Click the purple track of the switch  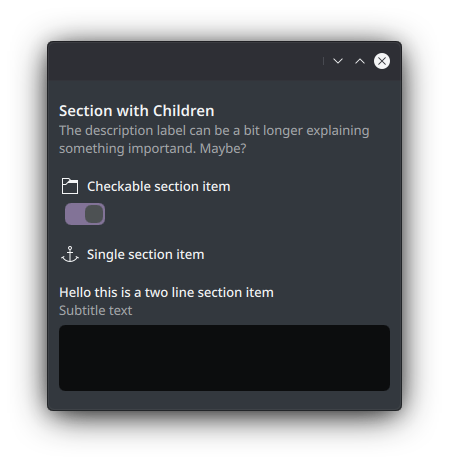coord(75,214)
